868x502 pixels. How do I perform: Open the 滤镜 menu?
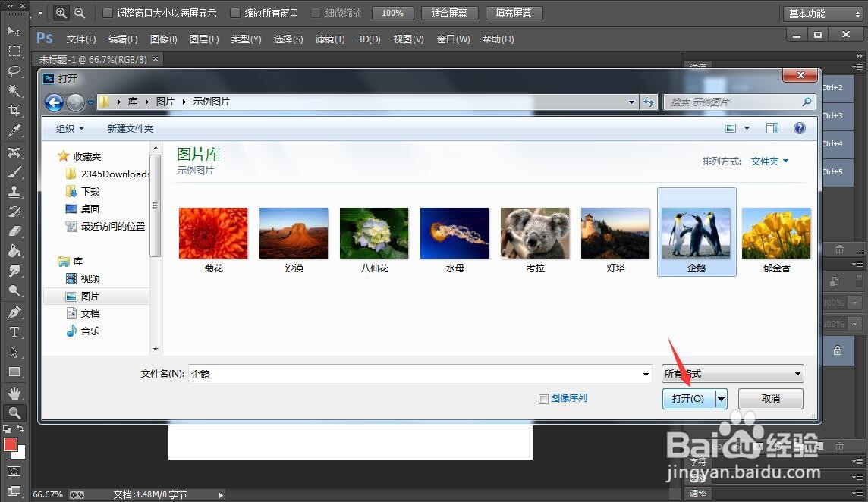[330, 39]
